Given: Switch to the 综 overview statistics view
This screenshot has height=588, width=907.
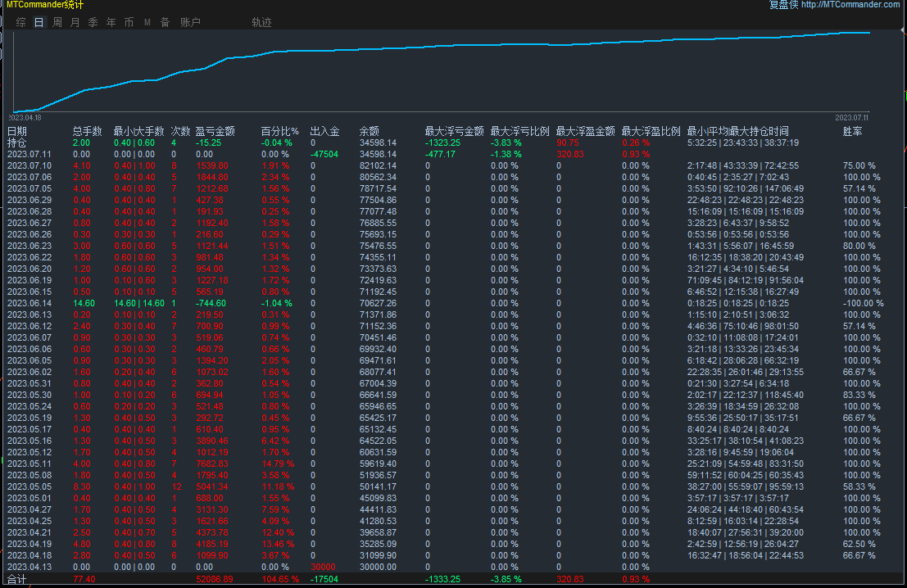Looking at the screenshot, I should 20,22.
